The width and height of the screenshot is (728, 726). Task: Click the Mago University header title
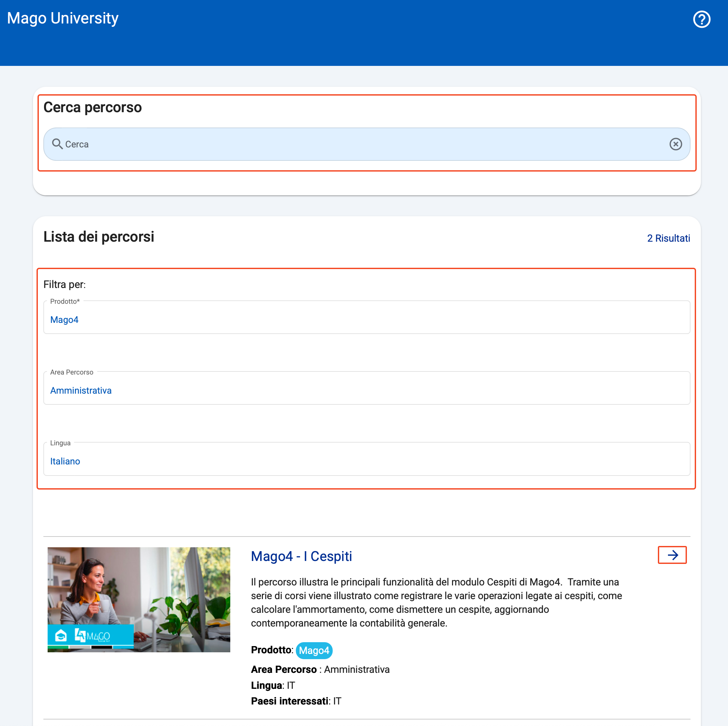[63, 19]
